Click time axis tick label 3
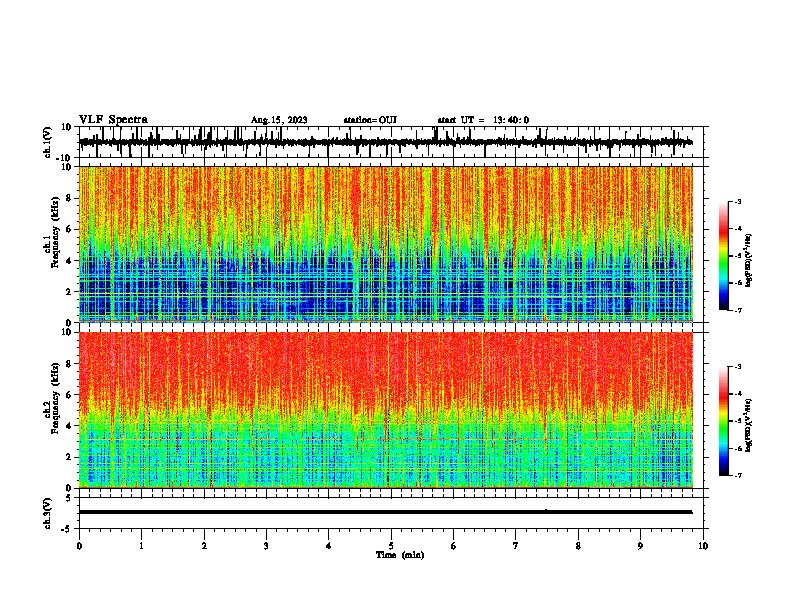The image size is (792, 612). coord(266,546)
